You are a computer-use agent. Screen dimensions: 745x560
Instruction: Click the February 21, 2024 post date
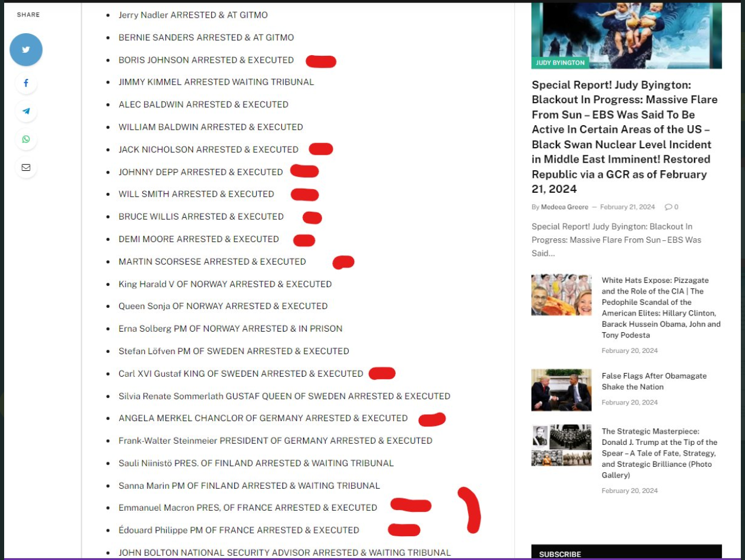coord(628,207)
